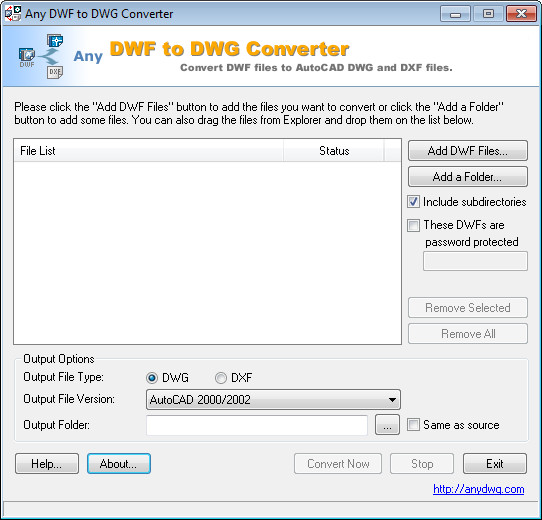Browse for output folder with ... button
The image size is (542, 520).
(387, 425)
